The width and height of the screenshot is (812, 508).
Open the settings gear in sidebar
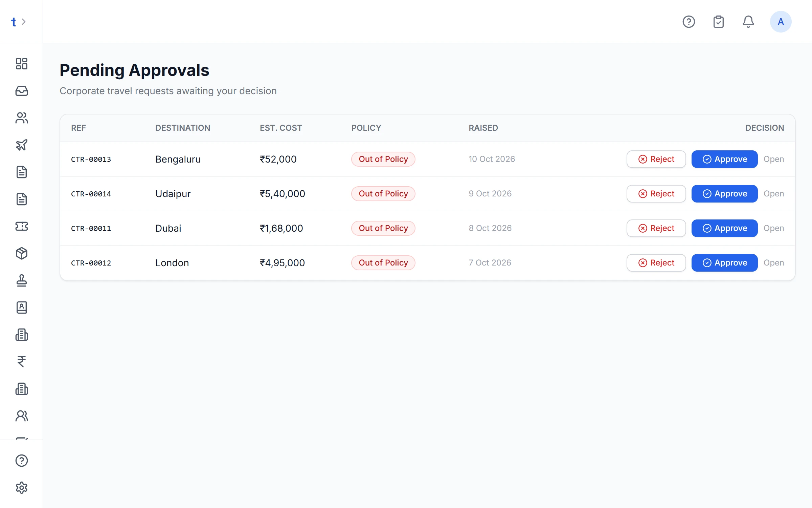pos(21,488)
